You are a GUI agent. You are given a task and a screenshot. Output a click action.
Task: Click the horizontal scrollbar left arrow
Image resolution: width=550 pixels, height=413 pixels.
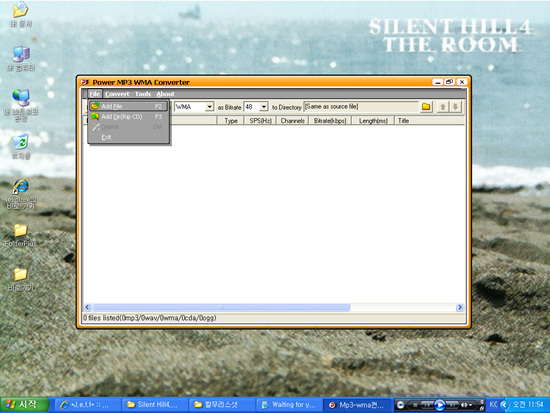point(88,307)
